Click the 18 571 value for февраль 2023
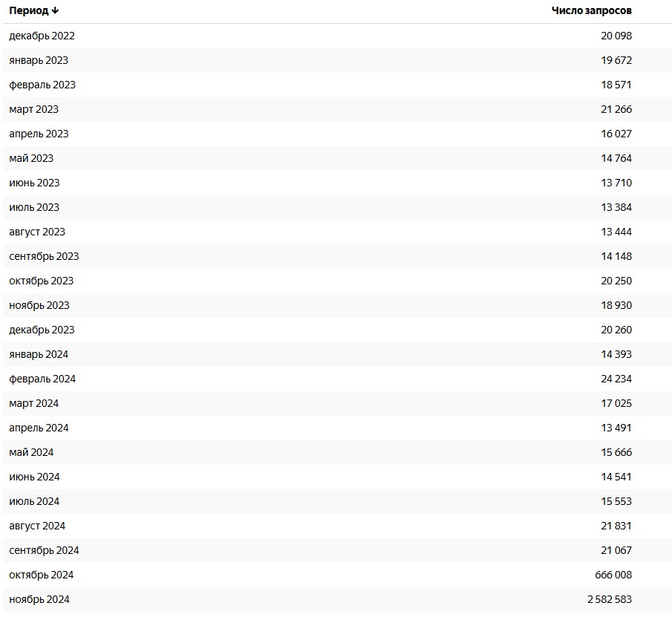The width and height of the screenshot is (672, 620). point(616,85)
